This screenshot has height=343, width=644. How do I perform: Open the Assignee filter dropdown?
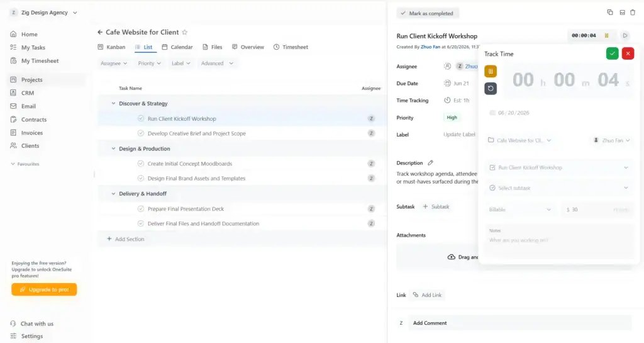pos(114,64)
